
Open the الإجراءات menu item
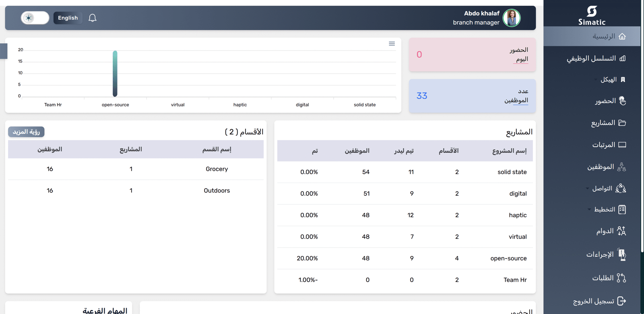click(x=600, y=254)
